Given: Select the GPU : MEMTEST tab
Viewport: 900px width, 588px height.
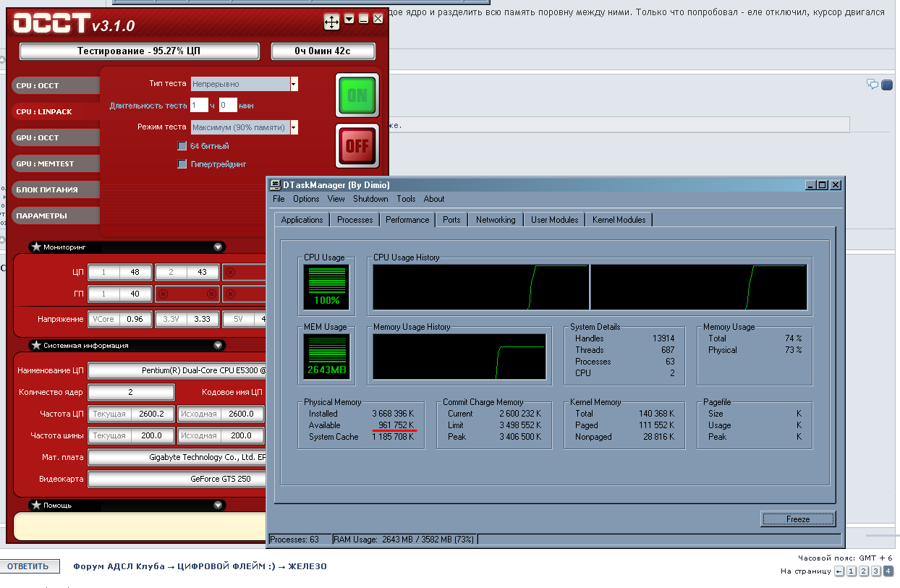Looking at the screenshot, I should (x=55, y=163).
